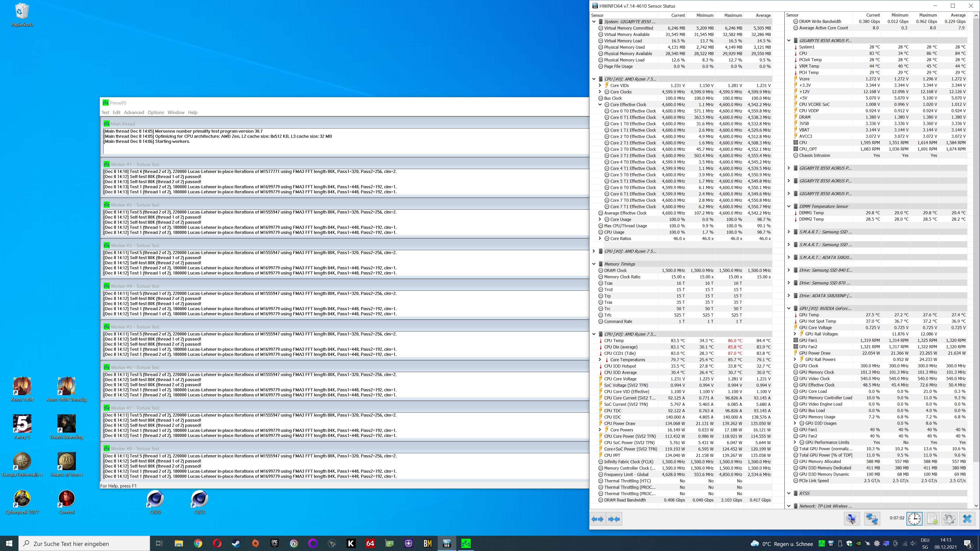Click the NVIDIA tray icon
Image resolution: width=980 pixels, height=551 pixels.
[858, 543]
